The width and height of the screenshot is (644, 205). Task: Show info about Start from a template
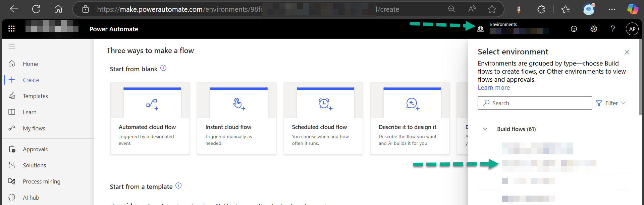pyautogui.click(x=178, y=186)
